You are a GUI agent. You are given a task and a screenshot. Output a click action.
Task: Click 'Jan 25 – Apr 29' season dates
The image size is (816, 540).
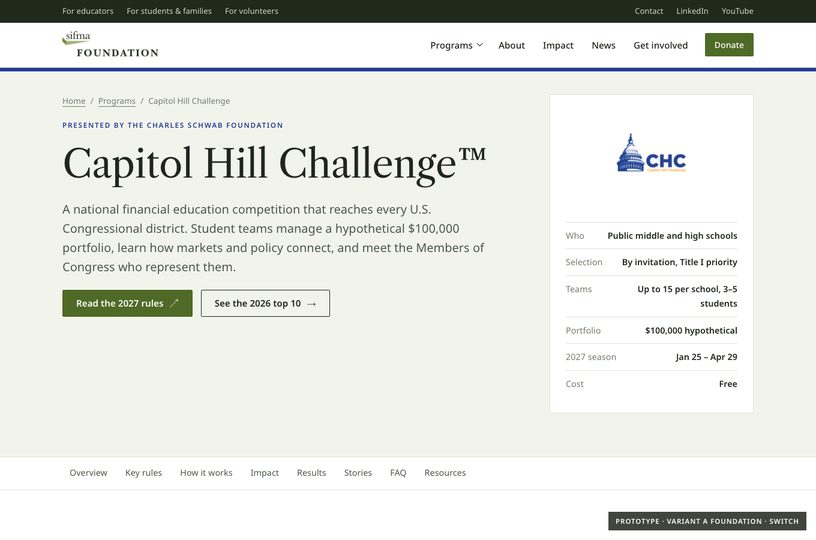point(706,357)
